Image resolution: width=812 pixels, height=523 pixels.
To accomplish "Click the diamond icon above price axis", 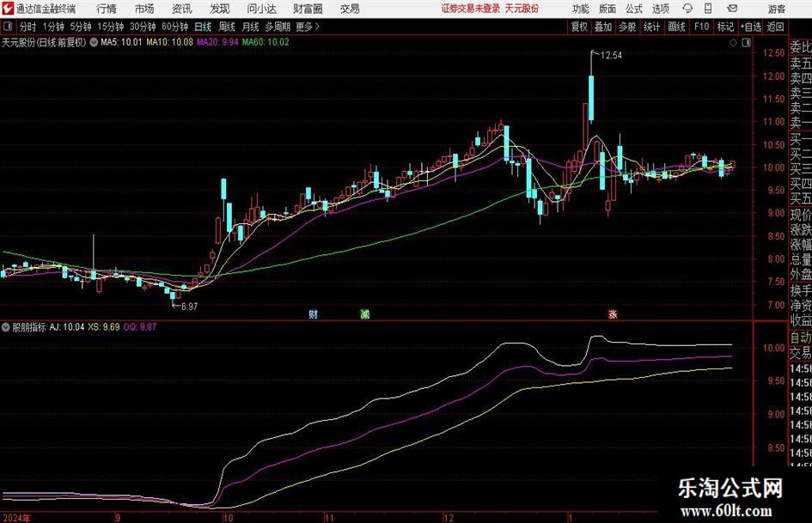I will tap(733, 43).
